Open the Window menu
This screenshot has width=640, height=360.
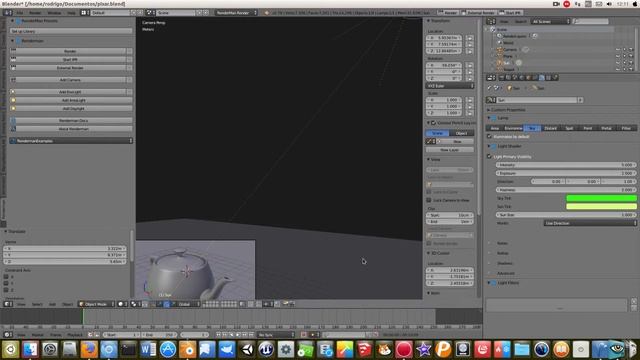(54, 13)
